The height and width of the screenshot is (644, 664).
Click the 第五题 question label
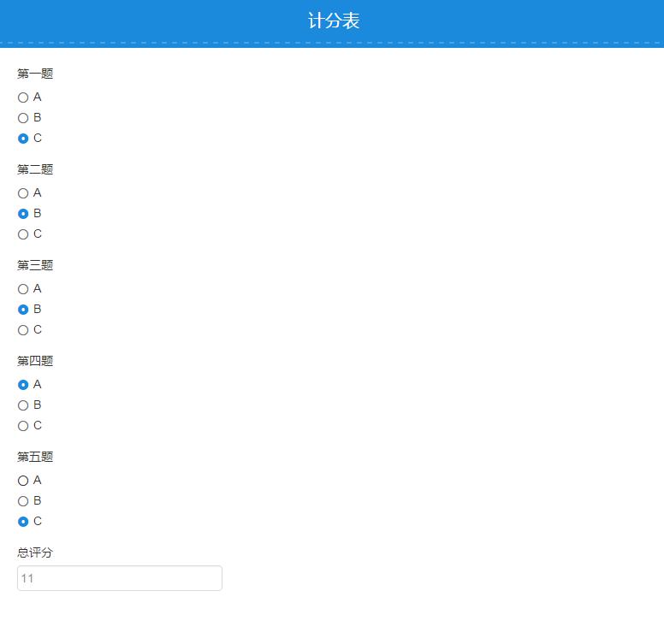pos(35,457)
